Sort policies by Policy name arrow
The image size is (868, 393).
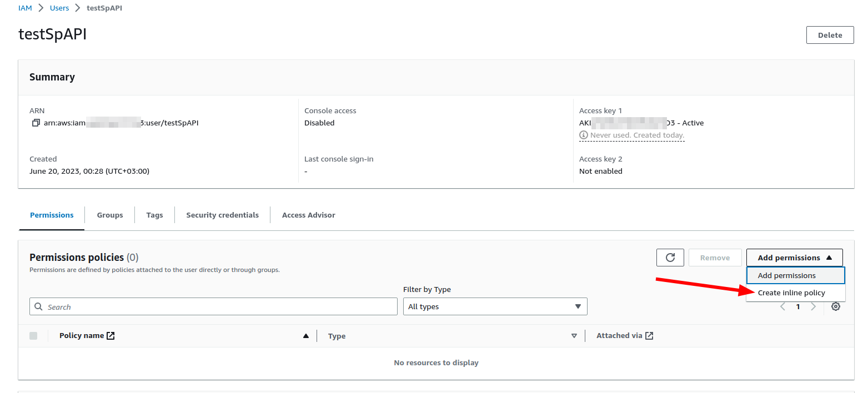pyautogui.click(x=305, y=336)
